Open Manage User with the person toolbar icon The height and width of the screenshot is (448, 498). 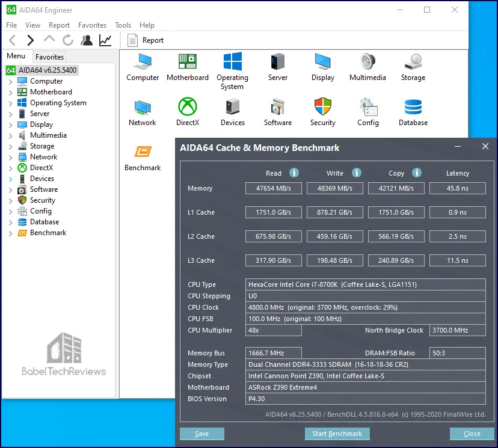pos(87,40)
